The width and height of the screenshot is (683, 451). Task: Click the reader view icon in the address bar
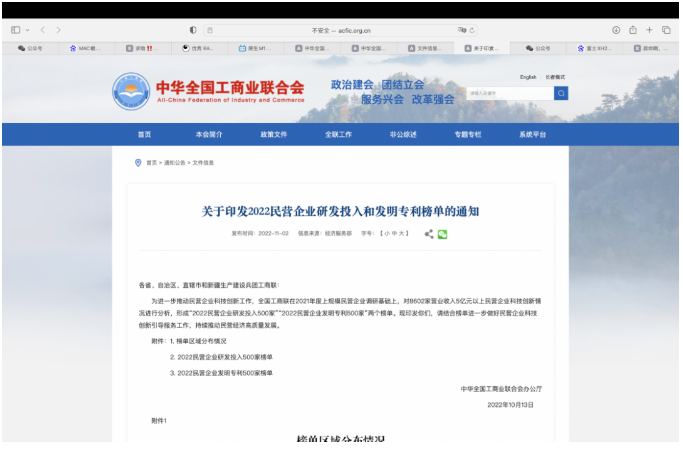[210, 31]
